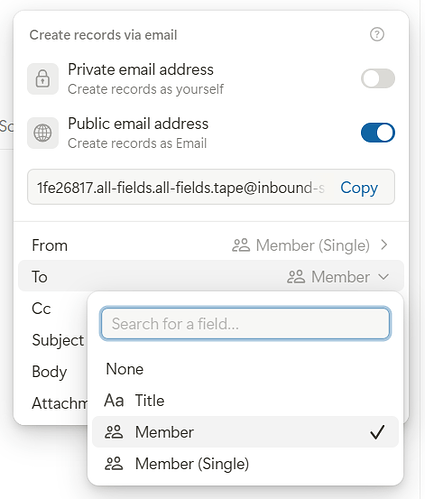
Task: Click the people icon beside Member (Single) in From row
Action: pos(241,245)
